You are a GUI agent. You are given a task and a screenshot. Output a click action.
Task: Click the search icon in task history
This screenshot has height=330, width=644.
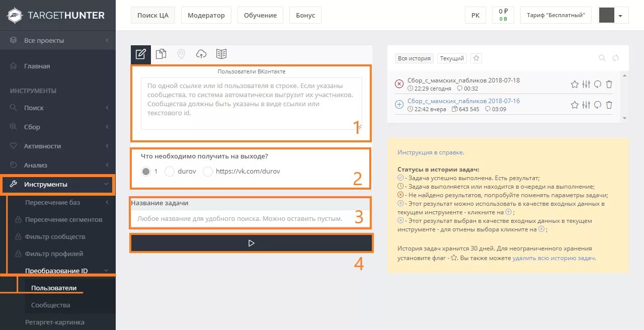click(x=602, y=58)
